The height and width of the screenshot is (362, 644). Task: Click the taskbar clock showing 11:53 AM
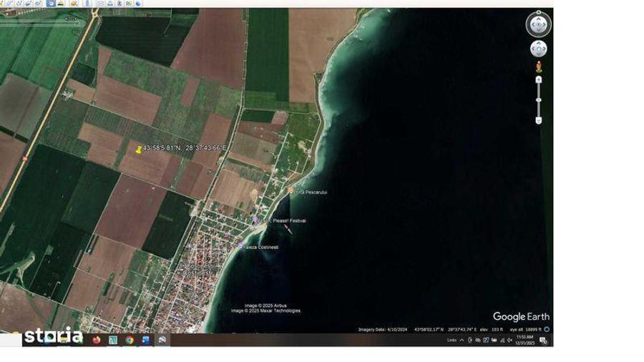(x=525, y=340)
